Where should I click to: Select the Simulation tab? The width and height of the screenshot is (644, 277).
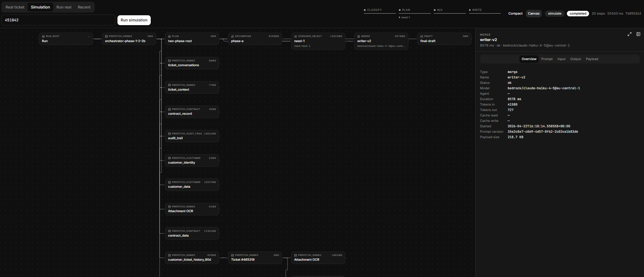[x=40, y=7]
